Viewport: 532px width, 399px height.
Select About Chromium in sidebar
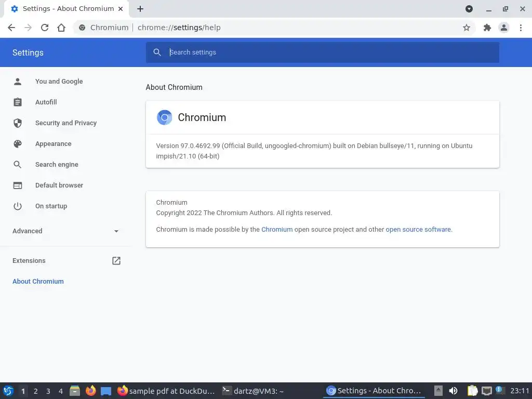click(x=38, y=281)
